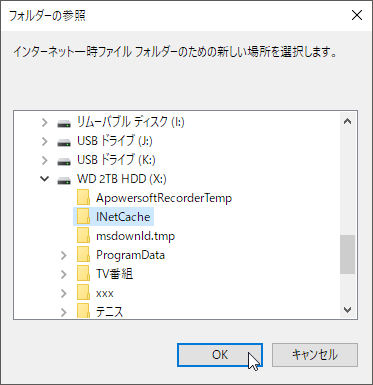This screenshot has height=385, width=373.
Task: Click the scrollbar down arrow
Action: pos(347,310)
